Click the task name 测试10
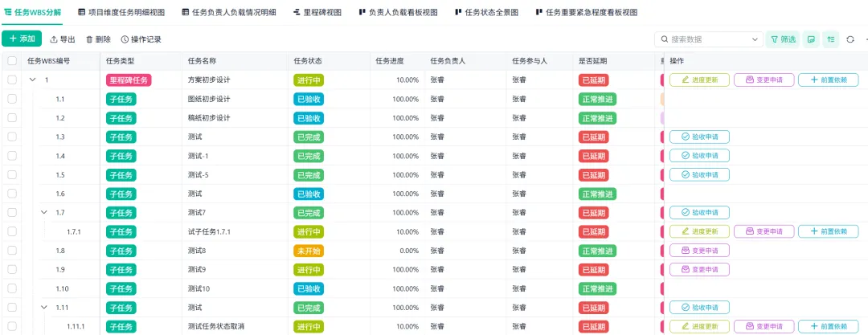 tap(199, 288)
